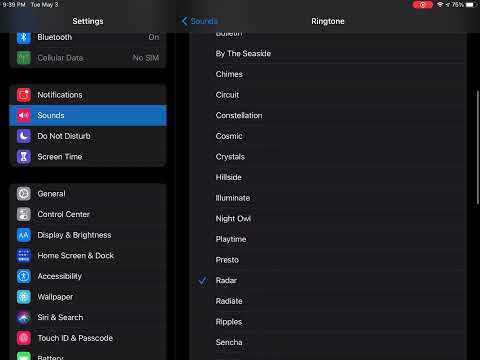Viewport: 480px width, 360px height.
Task: Select Crystals ringtone
Action: point(328,157)
